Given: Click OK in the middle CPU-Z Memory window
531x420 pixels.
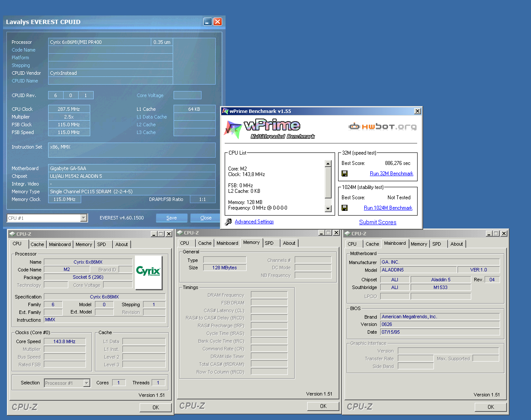Looking at the screenshot, I should (323, 406).
